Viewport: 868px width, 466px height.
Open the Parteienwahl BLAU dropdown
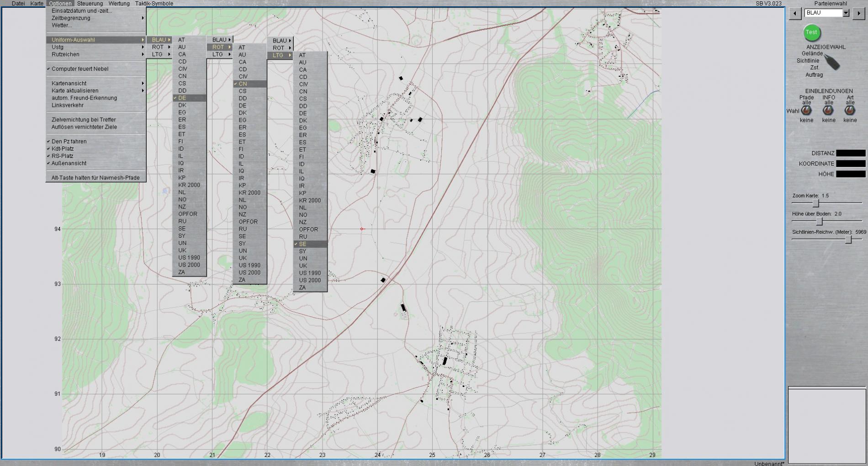coord(846,13)
